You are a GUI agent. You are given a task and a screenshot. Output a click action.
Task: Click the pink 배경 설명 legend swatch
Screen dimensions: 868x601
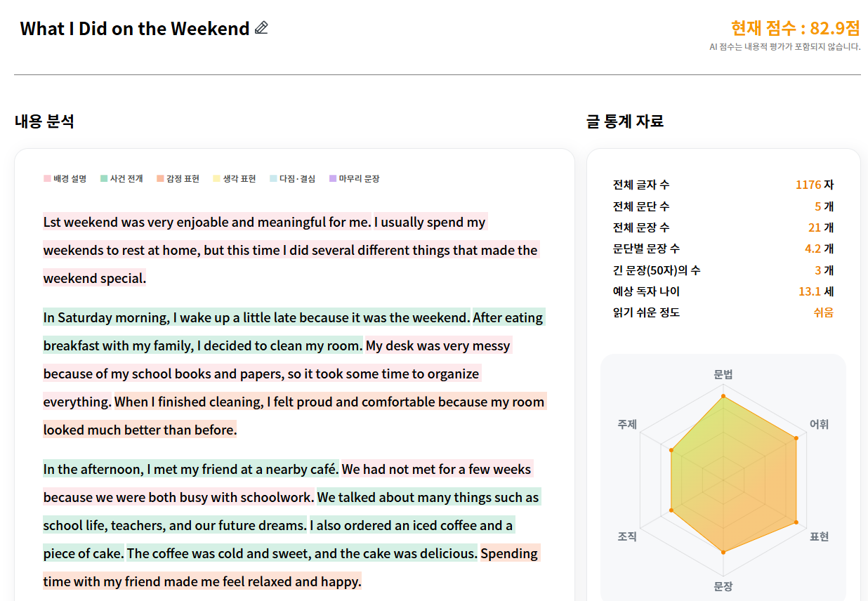coord(47,179)
